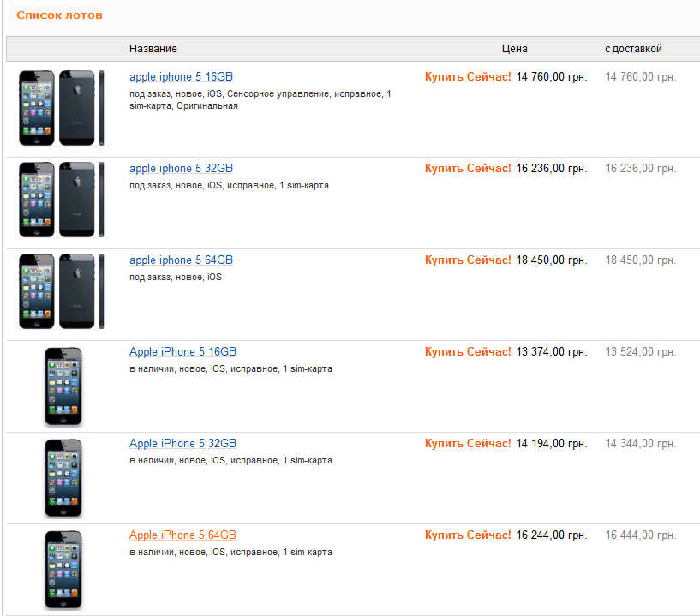This screenshot has width=700, height=616.
Task: Click the photo of the 16 236,00 грн. iPhone
Action: tap(61, 200)
